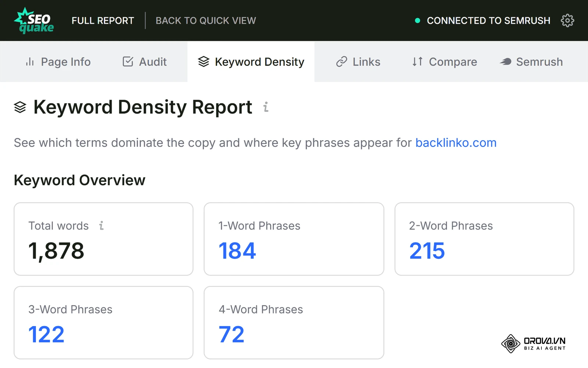Click the Keyword Overview heading
This screenshot has height=368, width=588.
(80, 180)
